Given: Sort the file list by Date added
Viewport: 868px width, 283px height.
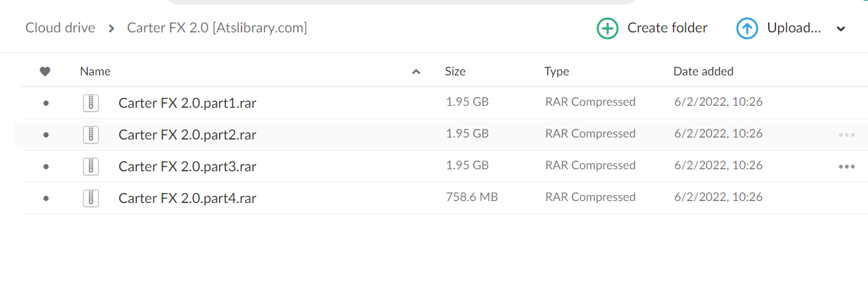Looking at the screenshot, I should pyautogui.click(x=703, y=71).
